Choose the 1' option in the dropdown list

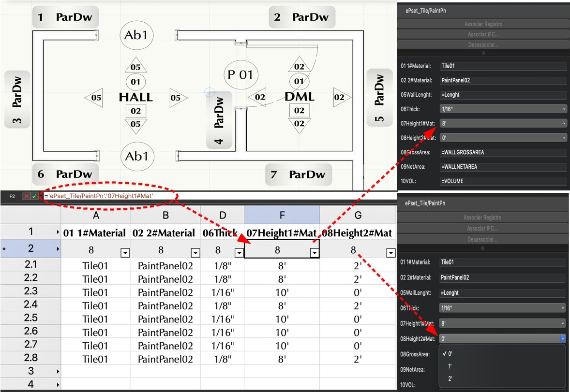(450, 366)
